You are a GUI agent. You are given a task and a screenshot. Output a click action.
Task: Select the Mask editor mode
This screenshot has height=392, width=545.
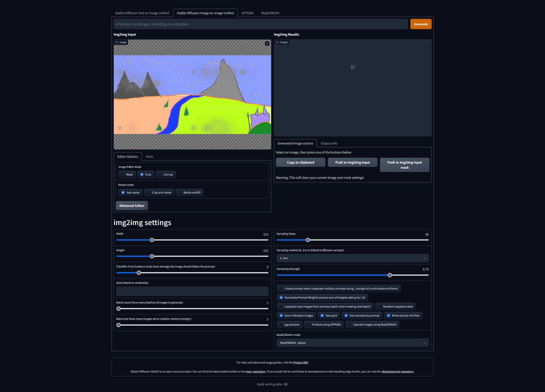(x=123, y=174)
